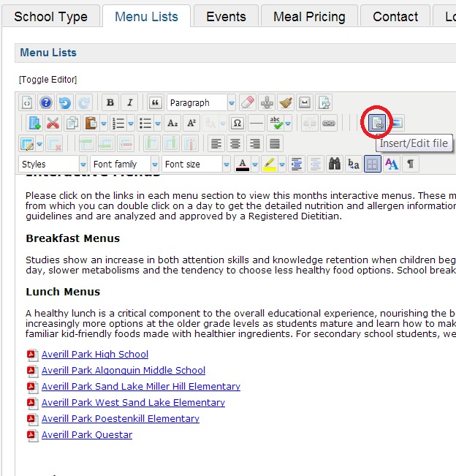
Task: Click the eraser Remove formatting icon
Action: (x=248, y=103)
